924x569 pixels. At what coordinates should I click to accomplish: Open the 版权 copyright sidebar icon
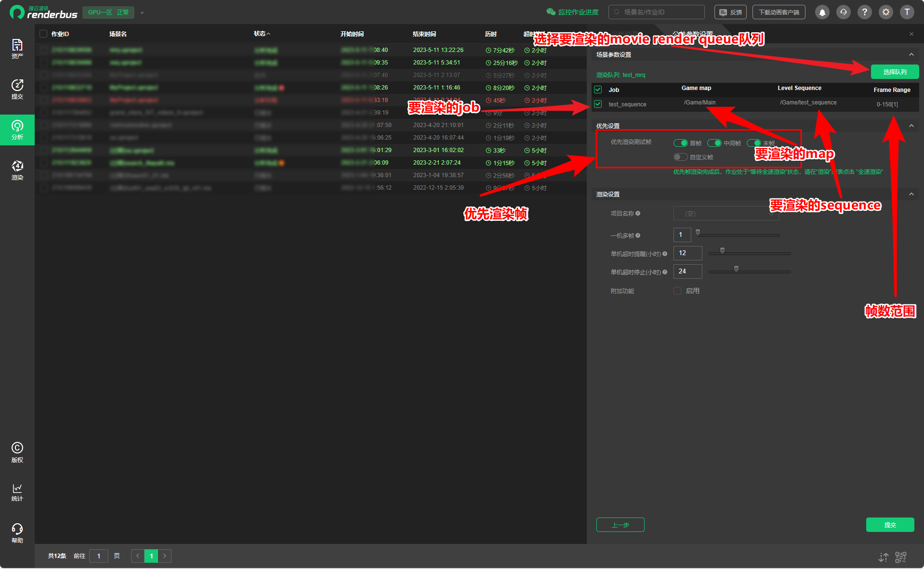tap(17, 453)
